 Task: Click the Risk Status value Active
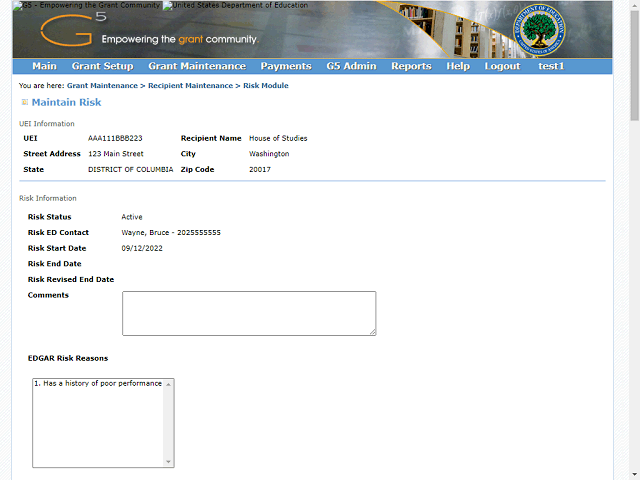(132, 217)
